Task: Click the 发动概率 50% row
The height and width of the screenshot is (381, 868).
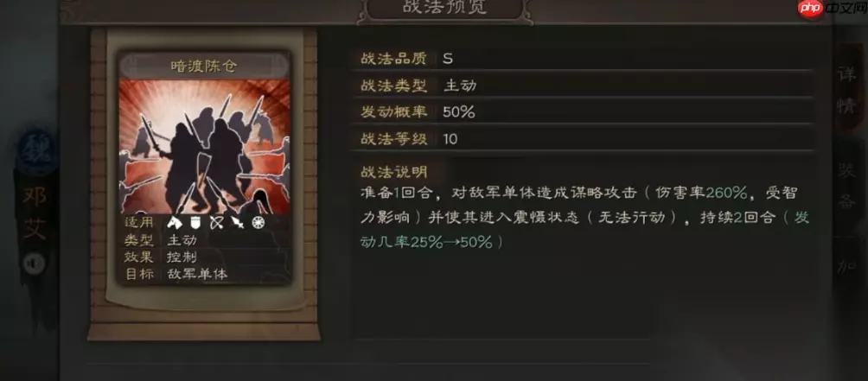Action: [583, 111]
